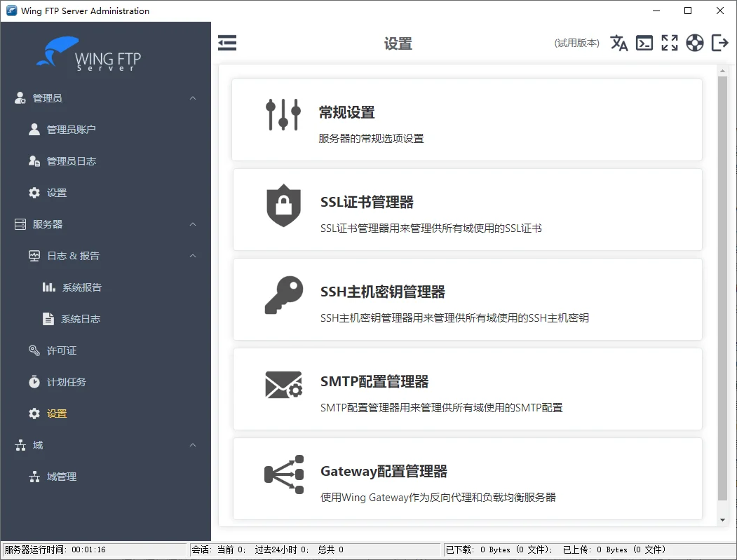Click the 试用版本 label

click(x=576, y=43)
